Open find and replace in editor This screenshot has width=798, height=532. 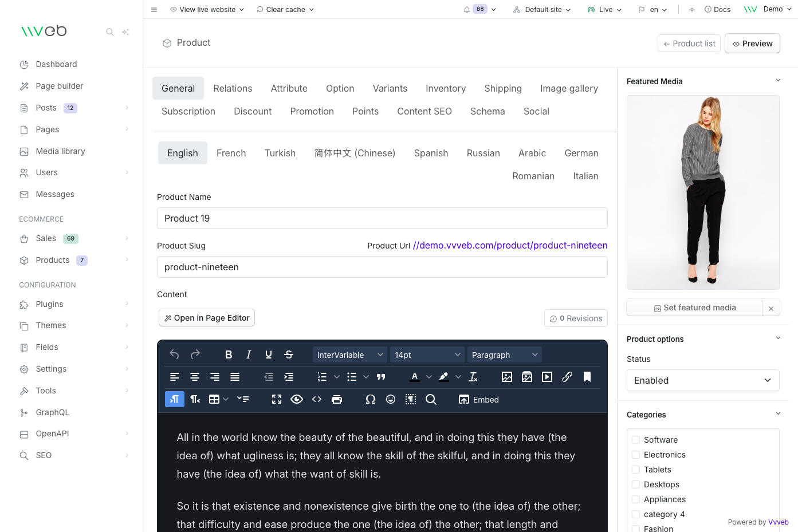pyautogui.click(x=431, y=400)
